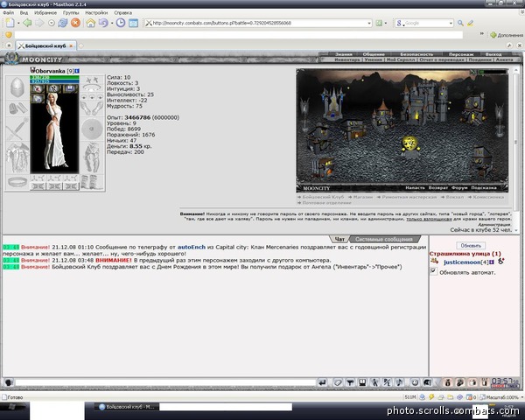Open the Избранное menu
This screenshot has width=525, height=420.
pyautogui.click(x=45, y=13)
